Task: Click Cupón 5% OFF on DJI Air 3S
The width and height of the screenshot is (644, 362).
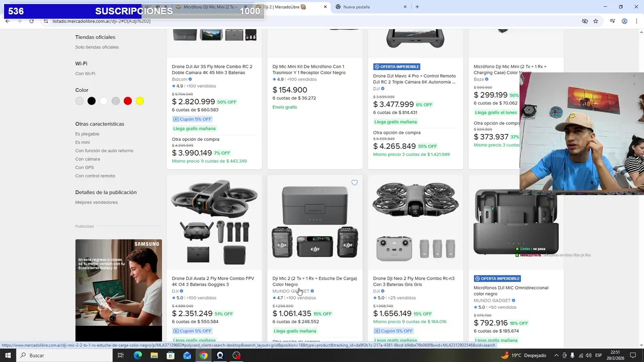Action: click(192, 119)
